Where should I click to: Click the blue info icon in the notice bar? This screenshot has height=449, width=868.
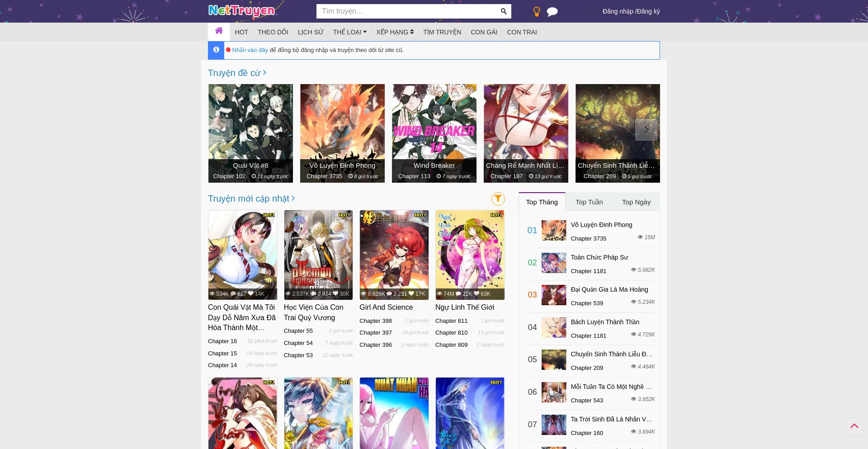pos(216,50)
